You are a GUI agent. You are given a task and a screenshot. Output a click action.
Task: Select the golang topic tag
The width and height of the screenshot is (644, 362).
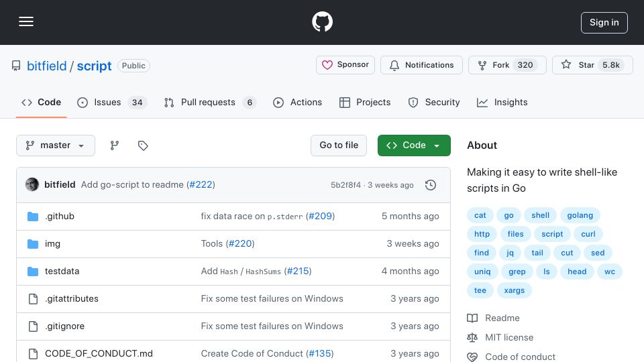click(x=580, y=215)
